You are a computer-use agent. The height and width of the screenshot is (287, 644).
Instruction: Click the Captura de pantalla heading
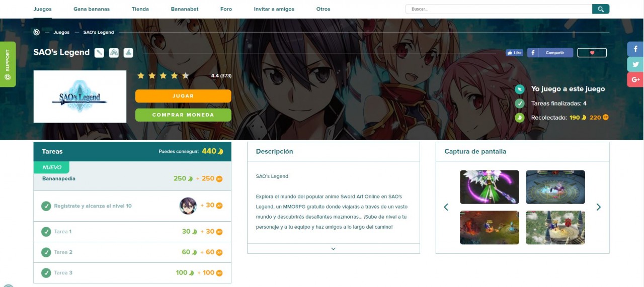(x=475, y=151)
